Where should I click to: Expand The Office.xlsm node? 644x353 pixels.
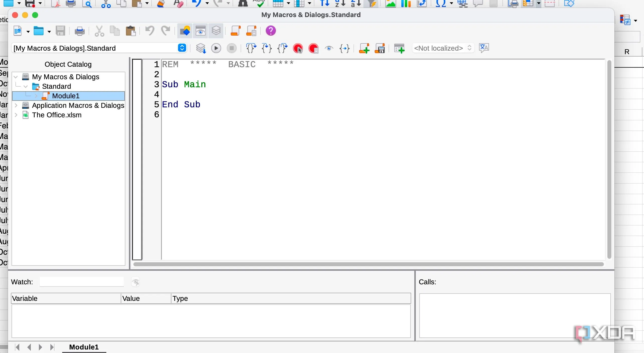[x=16, y=115]
